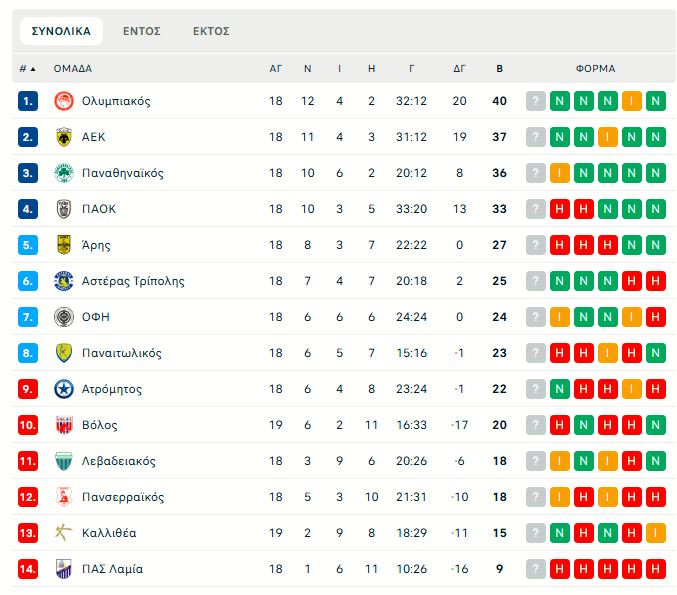Sort table by rank # column
This screenshot has height=595, width=677.
(27, 69)
